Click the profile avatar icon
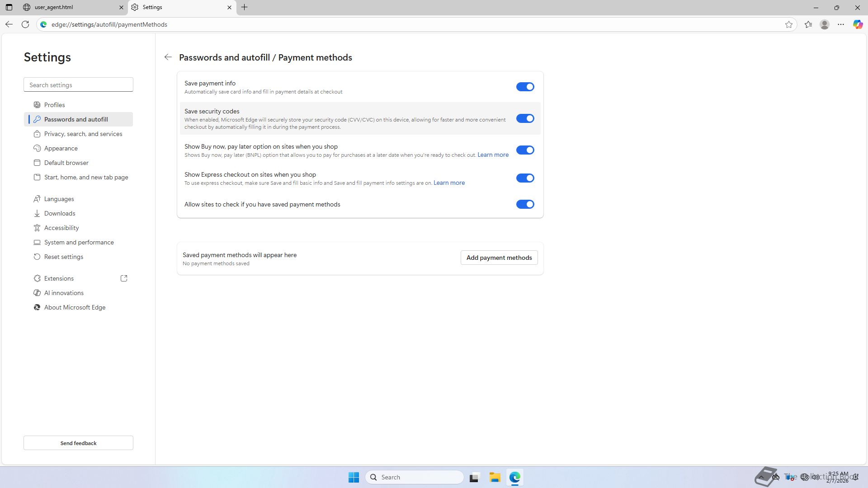Image resolution: width=868 pixels, height=488 pixels. point(825,24)
